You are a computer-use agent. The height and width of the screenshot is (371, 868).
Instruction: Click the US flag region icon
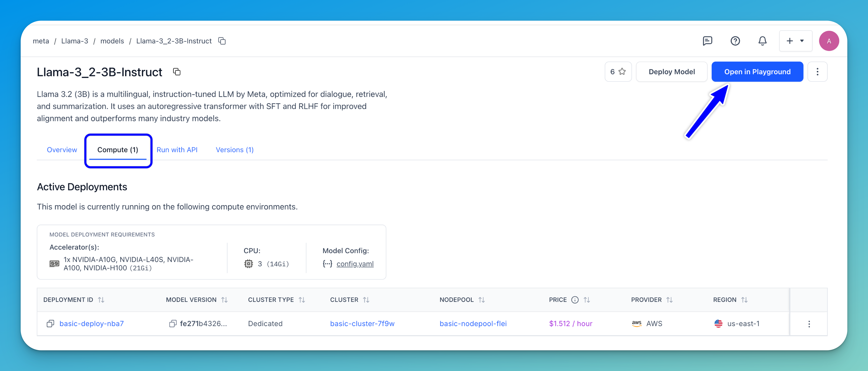pyautogui.click(x=718, y=323)
